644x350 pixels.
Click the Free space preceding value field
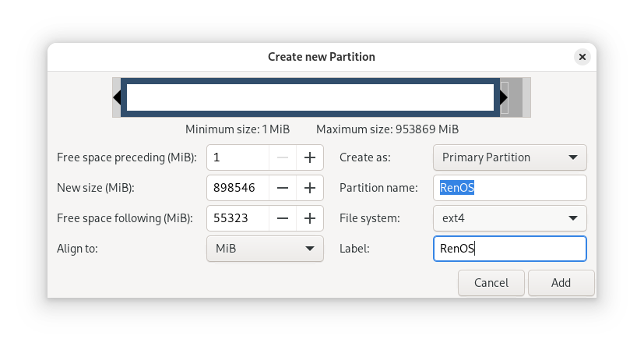238,157
